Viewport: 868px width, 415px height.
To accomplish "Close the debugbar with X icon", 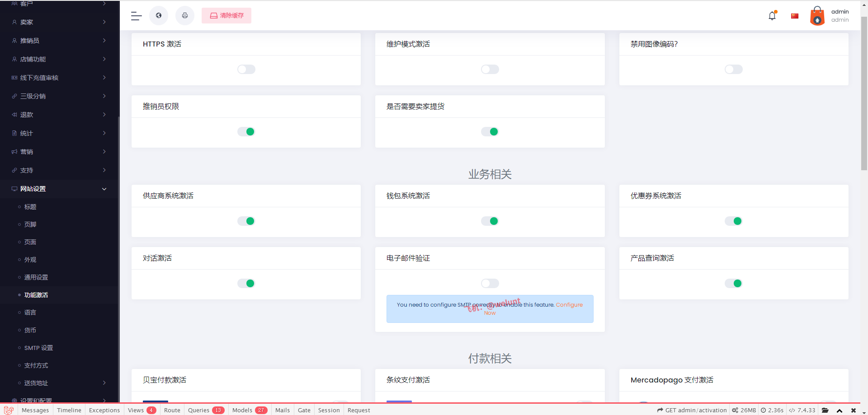I will tap(854, 410).
